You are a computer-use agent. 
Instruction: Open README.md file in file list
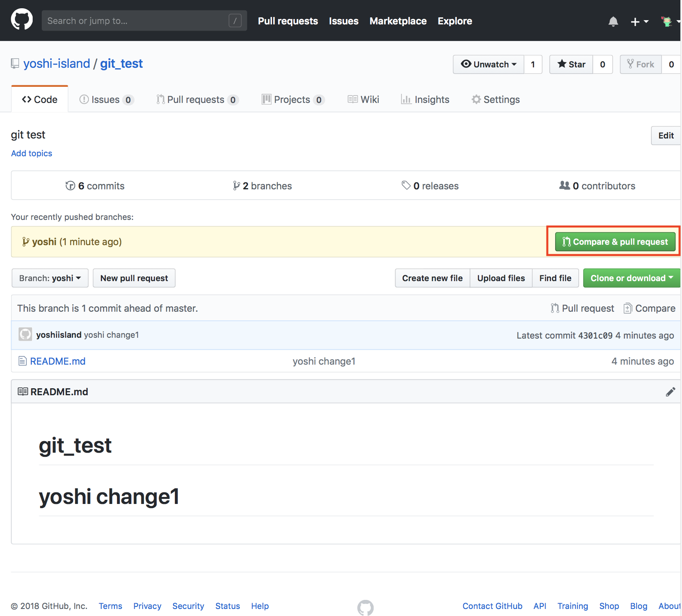pos(58,361)
